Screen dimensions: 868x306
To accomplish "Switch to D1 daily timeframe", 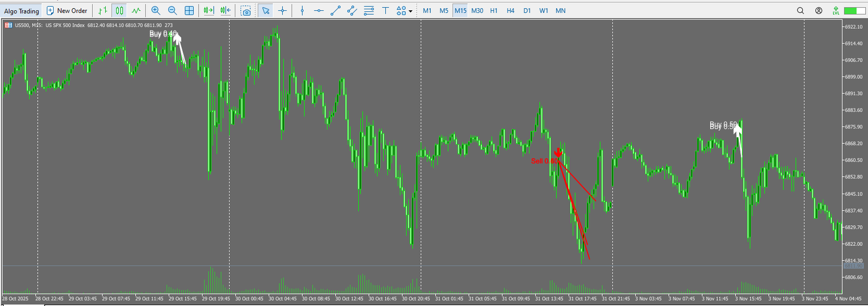I will coord(527,11).
